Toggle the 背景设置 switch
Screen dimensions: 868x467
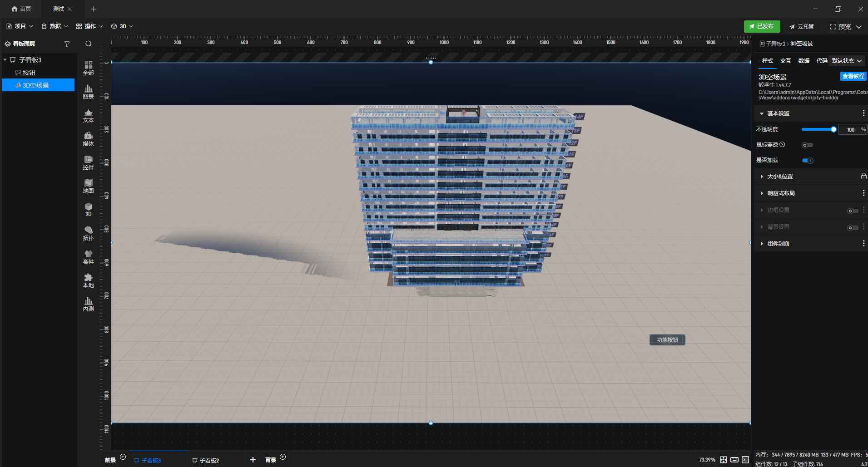(x=853, y=227)
